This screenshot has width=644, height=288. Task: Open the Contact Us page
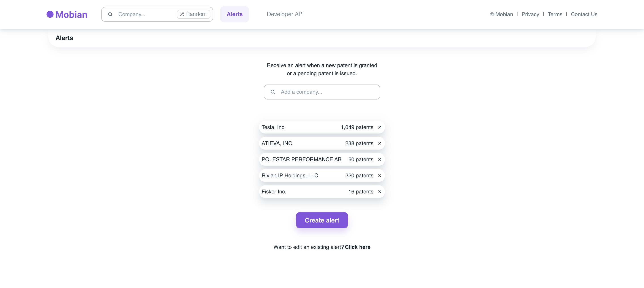pyautogui.click(x=584, y=14)
